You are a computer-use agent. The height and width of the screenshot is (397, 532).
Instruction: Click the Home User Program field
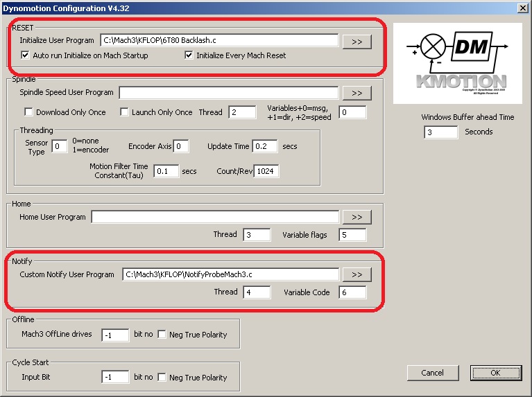[215, 217]
